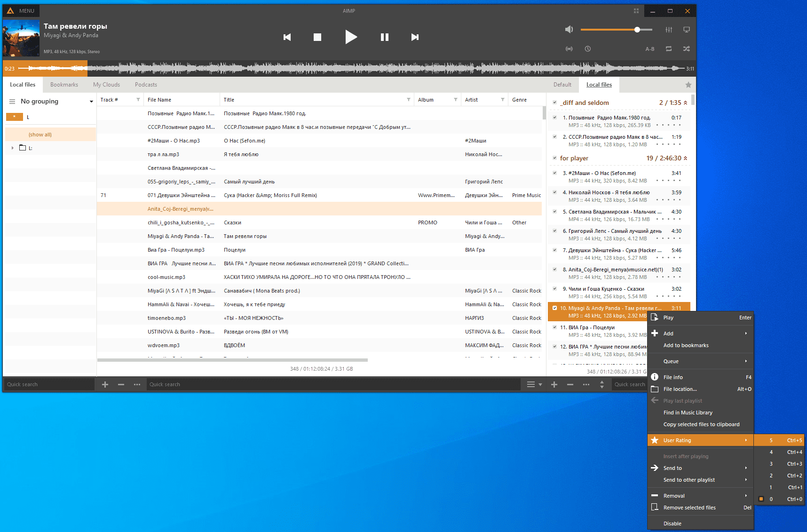This screenshot has width=807, height=532.
Task: Uncheck playlist track 3 #2Маши
Action: click(555, 173)
